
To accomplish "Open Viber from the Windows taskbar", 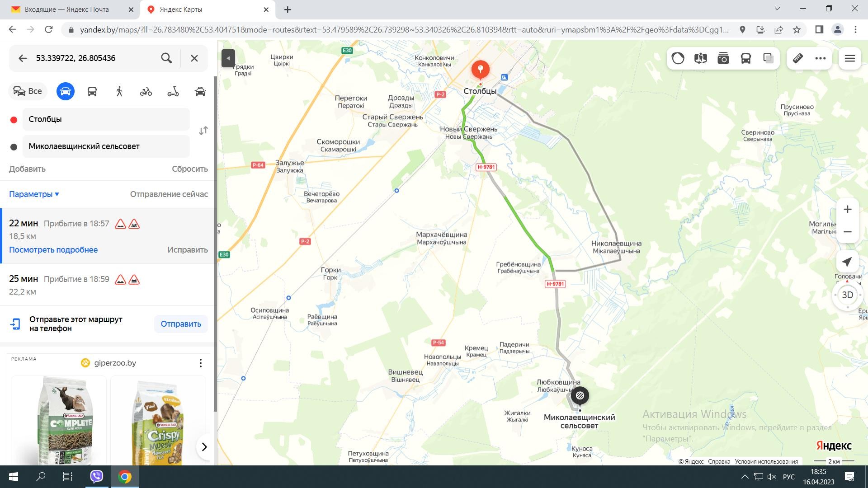I will coord(96,477).
